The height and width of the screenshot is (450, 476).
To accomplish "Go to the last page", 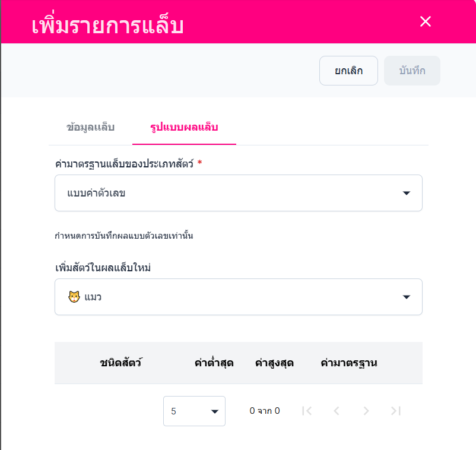I will (x=396, y=411).
